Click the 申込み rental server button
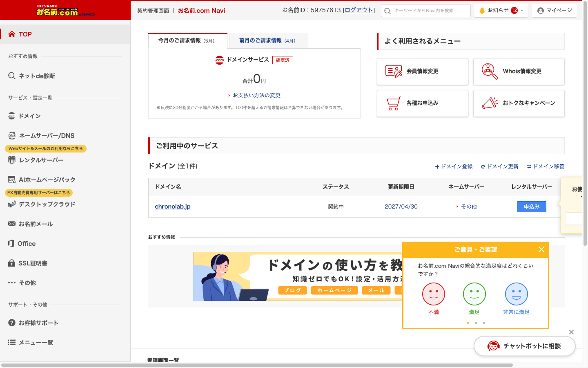Viewport: 588px width, 368px height. point(532,206)
